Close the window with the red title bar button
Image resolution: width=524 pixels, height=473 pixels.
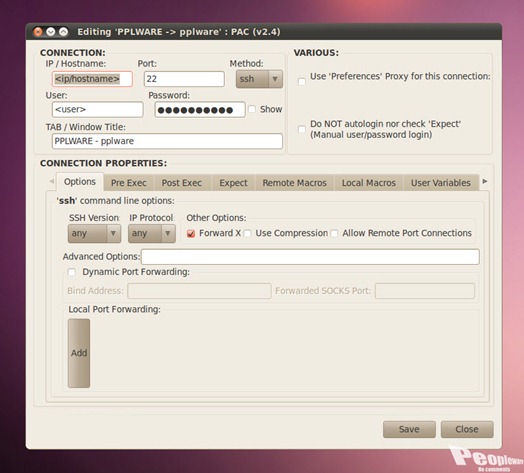coord(38,32)
